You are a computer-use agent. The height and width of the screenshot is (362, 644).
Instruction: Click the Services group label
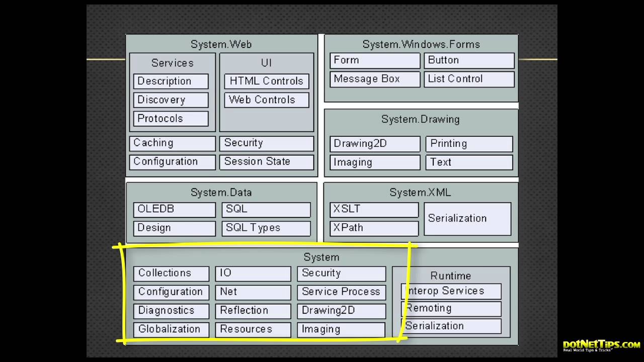pyautogui.click(x=172, y=63)
